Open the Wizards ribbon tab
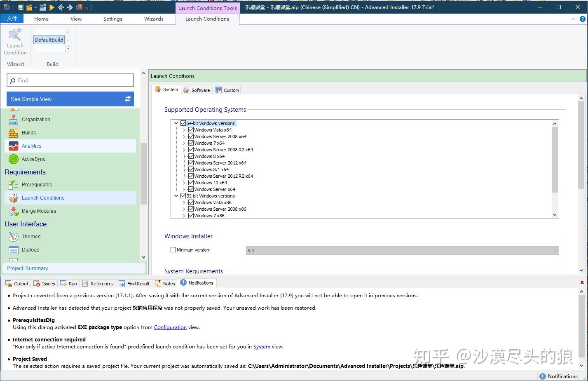The height and width of the screenshot is (381, 588). (x=154, y=19)
